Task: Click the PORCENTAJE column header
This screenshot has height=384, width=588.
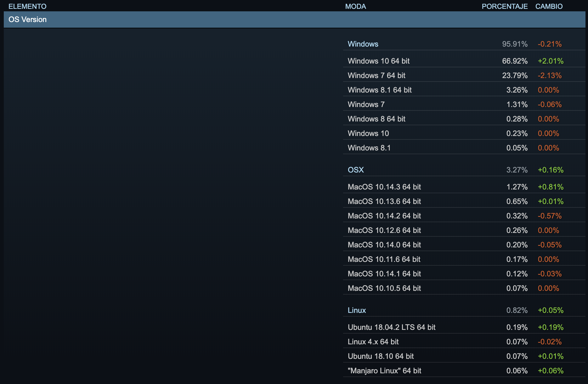Action: point(505,6)
